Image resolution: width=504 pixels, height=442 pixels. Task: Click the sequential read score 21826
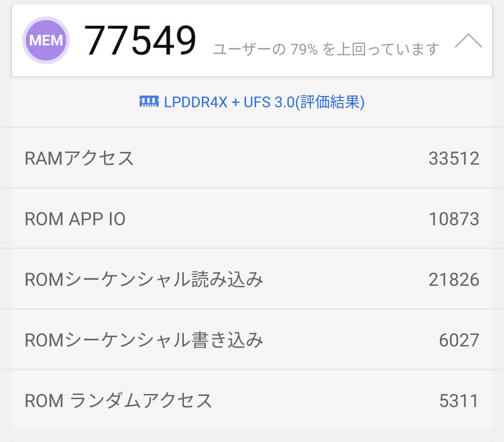(x=454, y=279)
